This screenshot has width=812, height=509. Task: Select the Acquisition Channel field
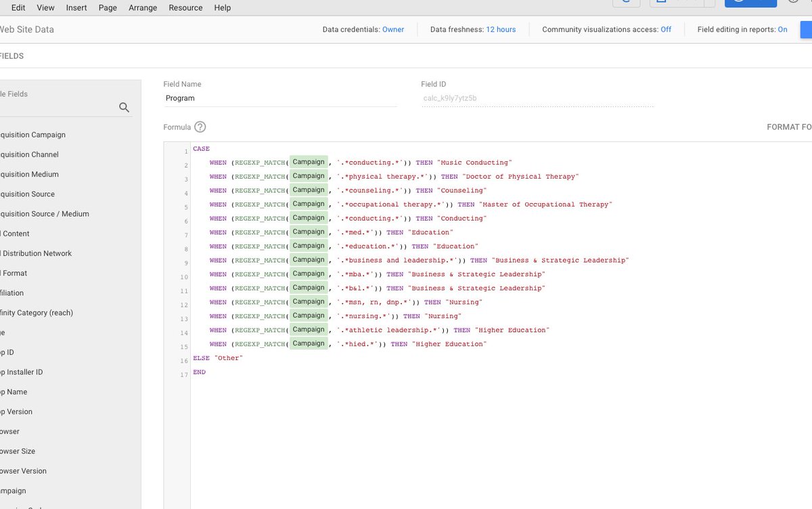(29, 154)
